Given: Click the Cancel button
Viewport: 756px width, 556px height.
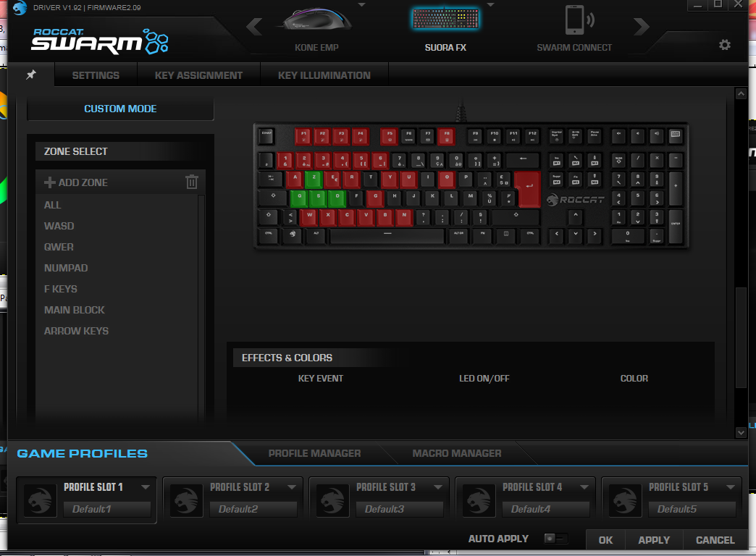Looking at the screenshot, I should tap(715, 540).
